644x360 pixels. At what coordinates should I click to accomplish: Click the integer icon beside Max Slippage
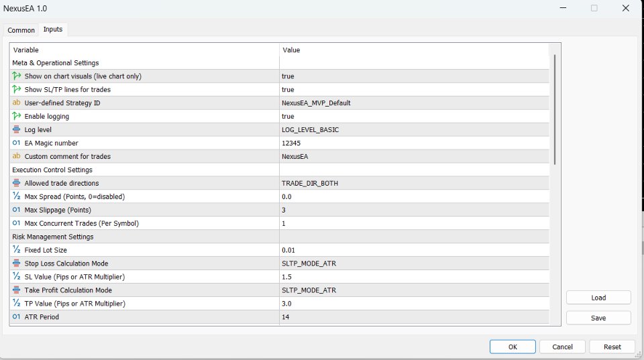tap(16, 210)
